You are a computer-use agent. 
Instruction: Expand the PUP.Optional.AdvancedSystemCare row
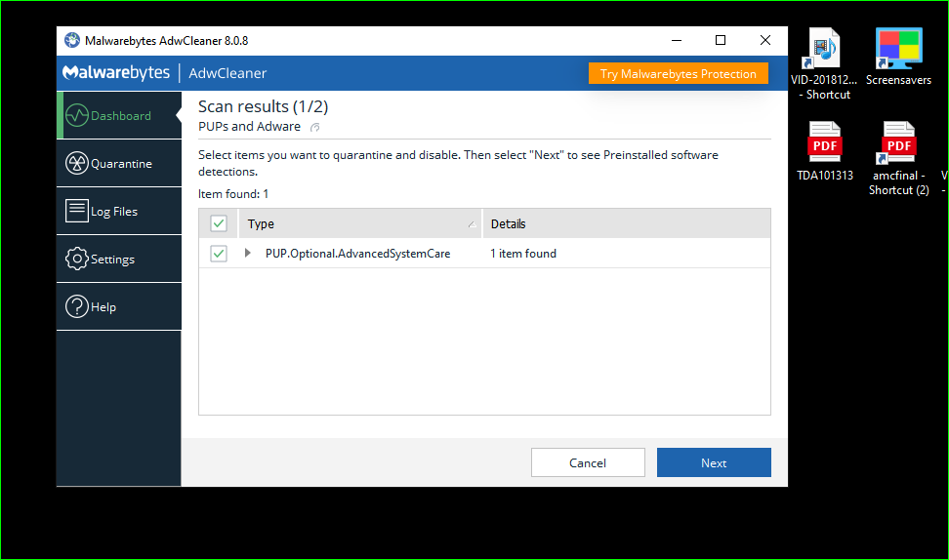[x=248, y=253]
